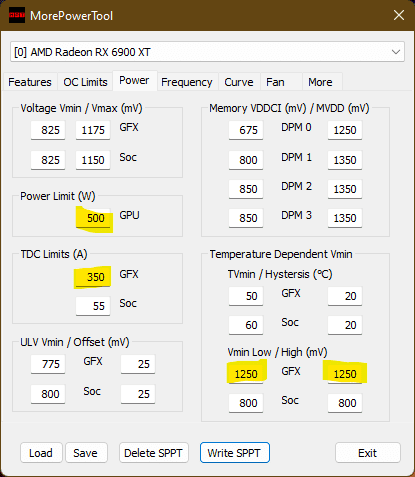Select the ULV Soc Vmin field 800
Viewport: 415px width, 477px height.
[48, 394]
